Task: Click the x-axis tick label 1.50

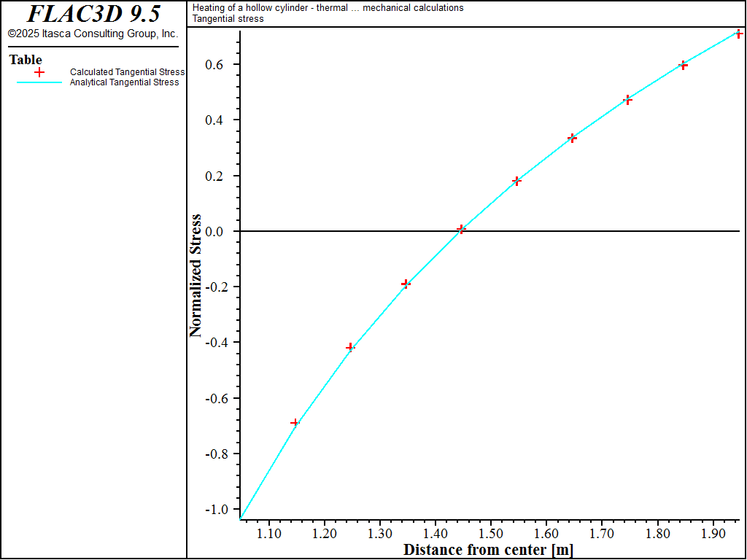Action: [x=491, y=532]
